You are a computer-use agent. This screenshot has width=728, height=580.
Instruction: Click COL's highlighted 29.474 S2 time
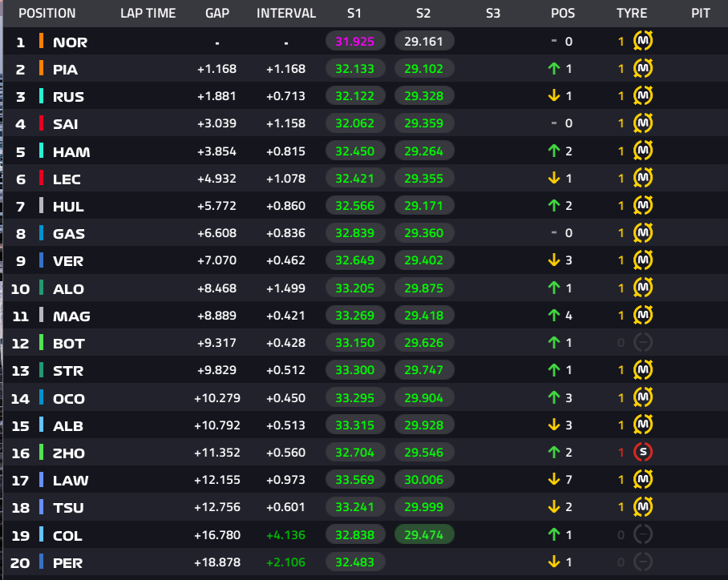[424, 534]
